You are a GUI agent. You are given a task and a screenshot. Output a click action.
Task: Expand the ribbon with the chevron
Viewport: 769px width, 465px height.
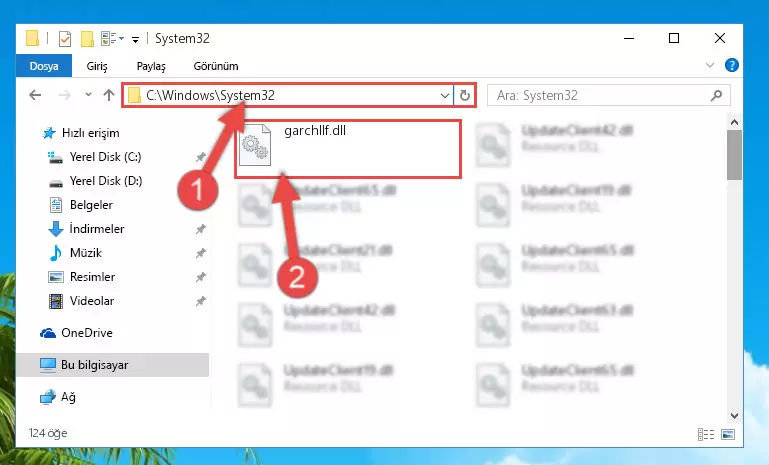pos(709,65)
